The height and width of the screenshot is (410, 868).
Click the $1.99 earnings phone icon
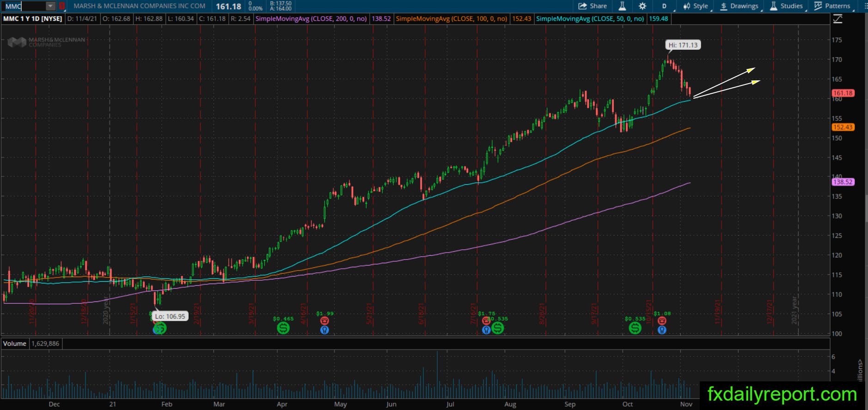click(324, 321)
